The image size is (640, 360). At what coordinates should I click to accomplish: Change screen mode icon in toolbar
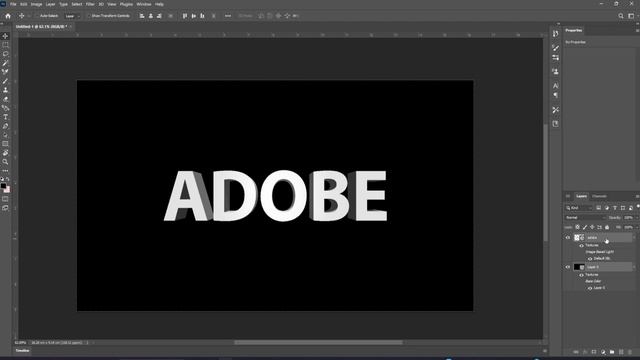pos(5,208)
